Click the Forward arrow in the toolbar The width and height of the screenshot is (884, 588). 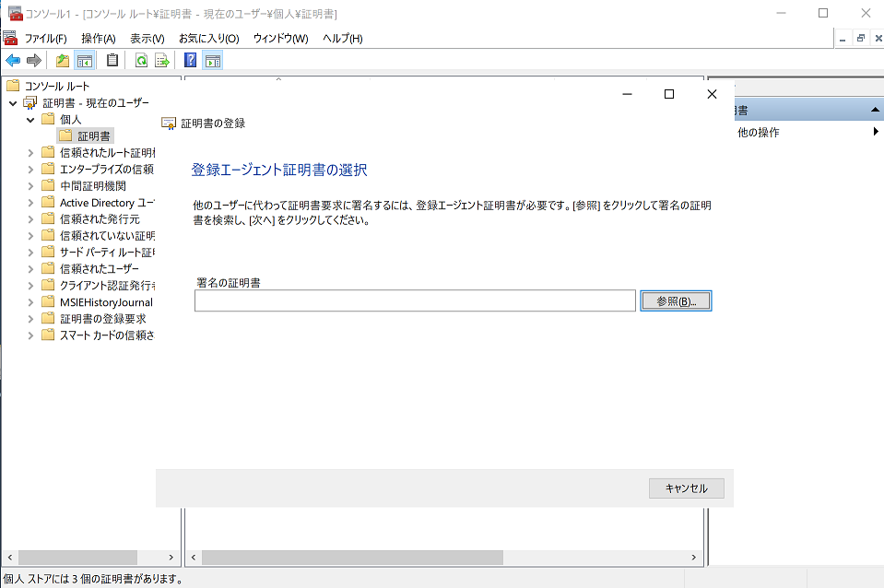pyautogui.click(x=34, y=61)
